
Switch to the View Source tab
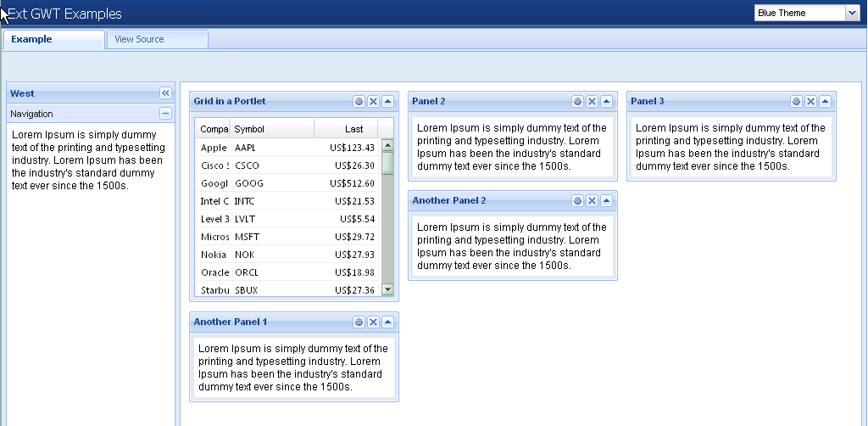(x=140, y=39)
